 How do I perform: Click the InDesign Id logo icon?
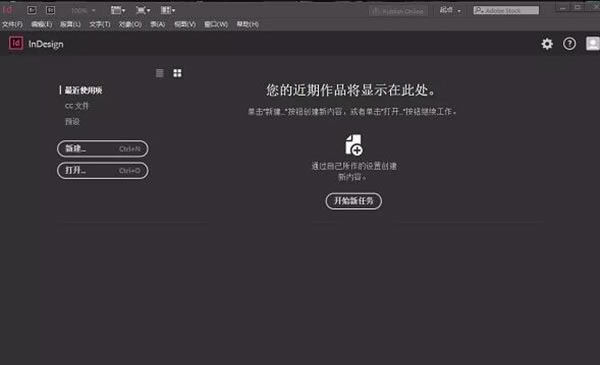16,43
